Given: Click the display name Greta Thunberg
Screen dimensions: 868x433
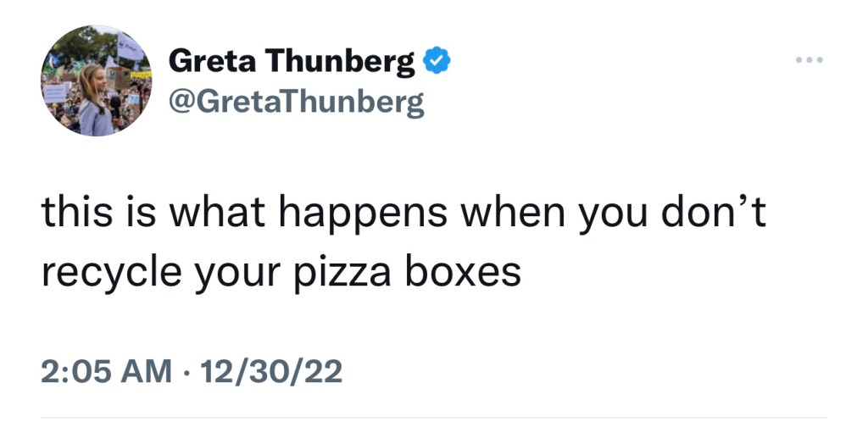Looking at the screenshot, I should coord(292,61).
